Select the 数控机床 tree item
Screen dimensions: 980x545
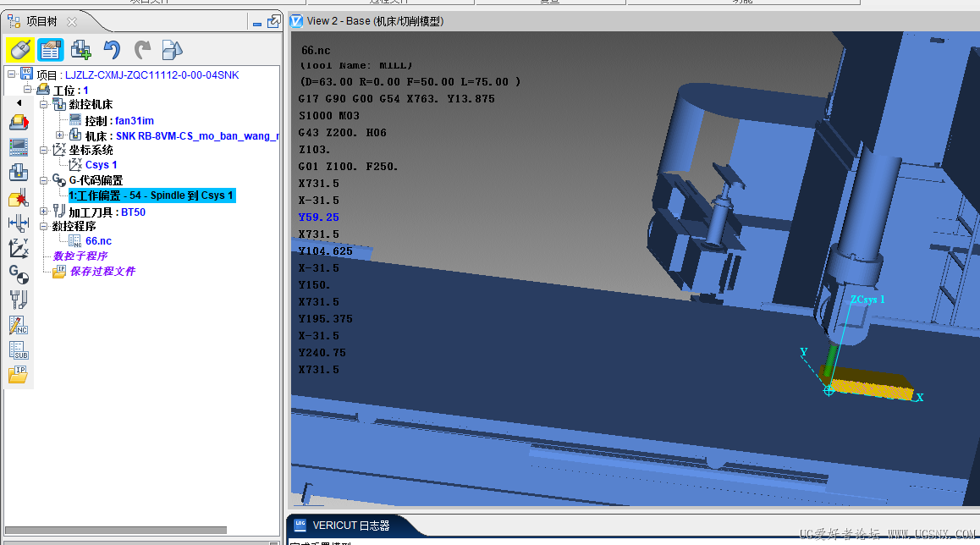pyautogui.click(x=91, y=104)
